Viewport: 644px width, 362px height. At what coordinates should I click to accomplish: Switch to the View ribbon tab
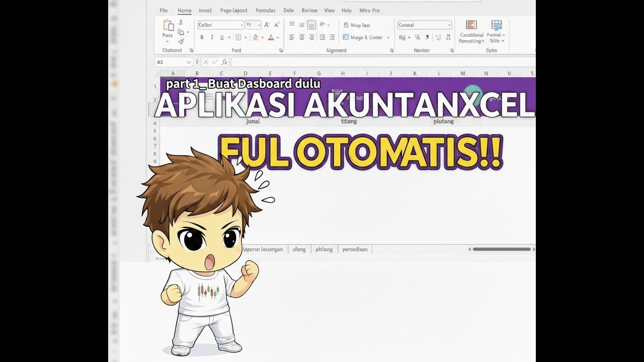coord(330,11)
